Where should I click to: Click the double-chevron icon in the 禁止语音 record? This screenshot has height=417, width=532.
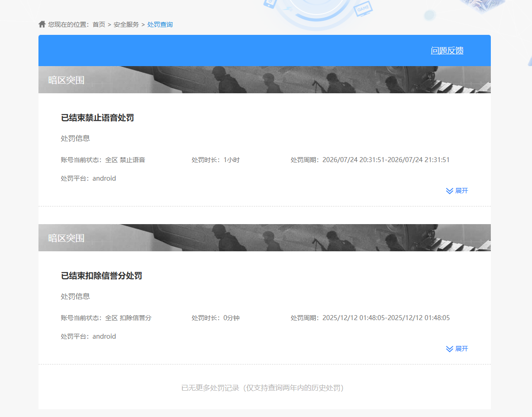point(450,191)
